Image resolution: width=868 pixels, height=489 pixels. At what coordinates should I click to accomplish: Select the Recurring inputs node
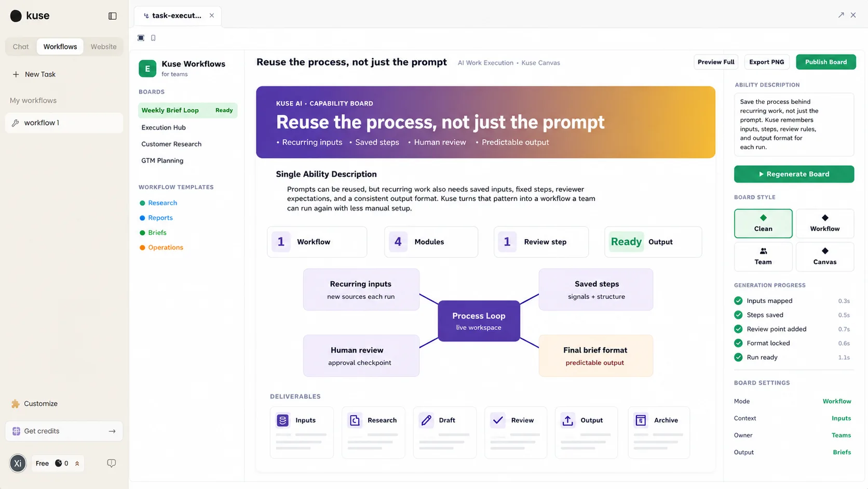(361, 289)
